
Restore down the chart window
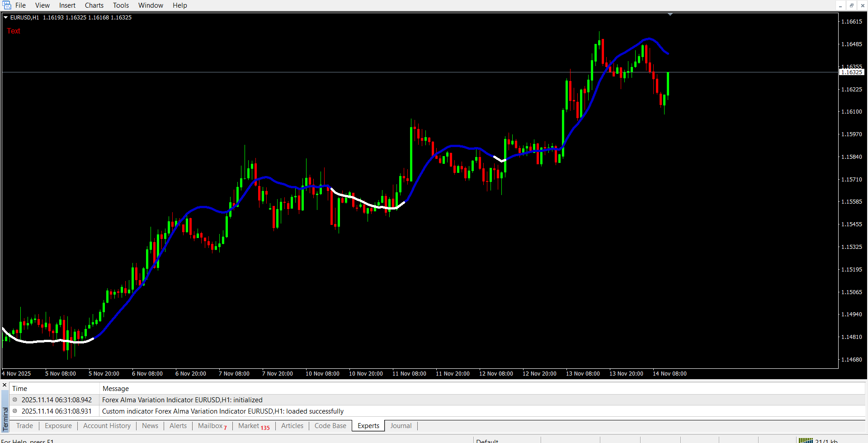[x=851, y=5]
